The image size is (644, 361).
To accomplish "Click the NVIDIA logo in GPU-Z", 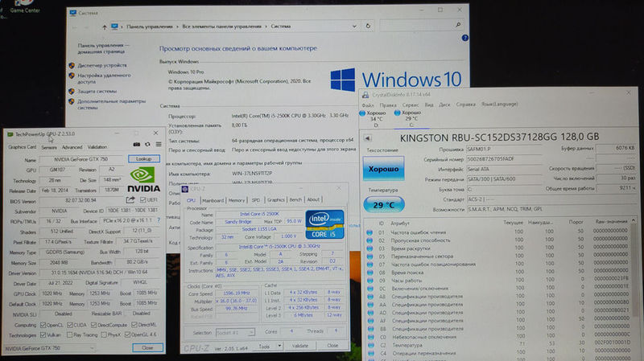I will (143, 179).
